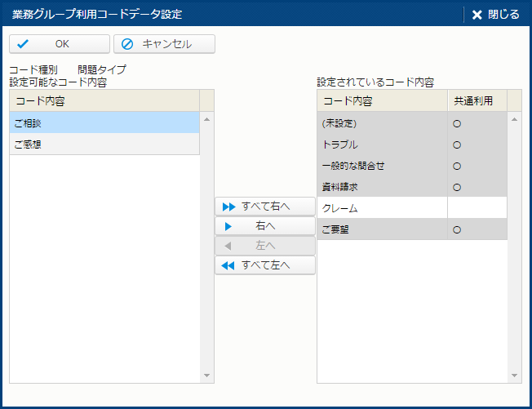Viewport: 532px width, 409px height.
Task: Select 一般的な問合せ row
Action: [412, 166]
